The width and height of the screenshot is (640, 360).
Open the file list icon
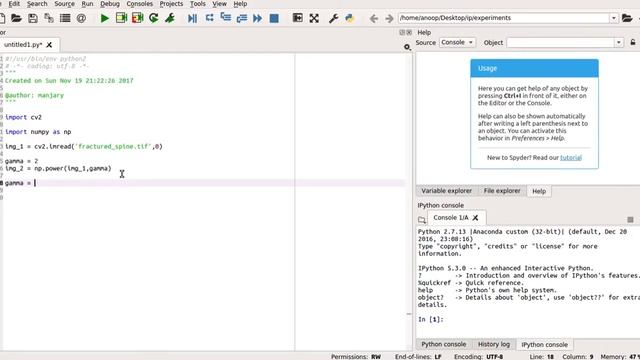[x=65, y=18]
